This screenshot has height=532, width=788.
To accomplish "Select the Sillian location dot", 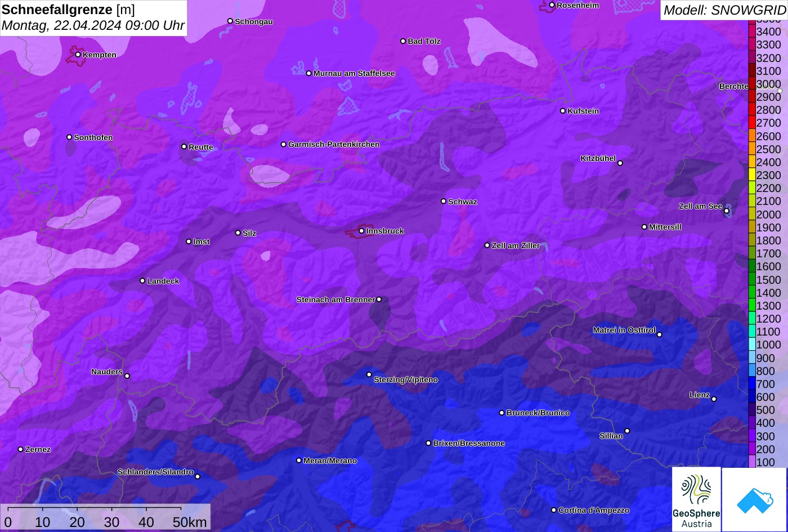I will 627,431.
